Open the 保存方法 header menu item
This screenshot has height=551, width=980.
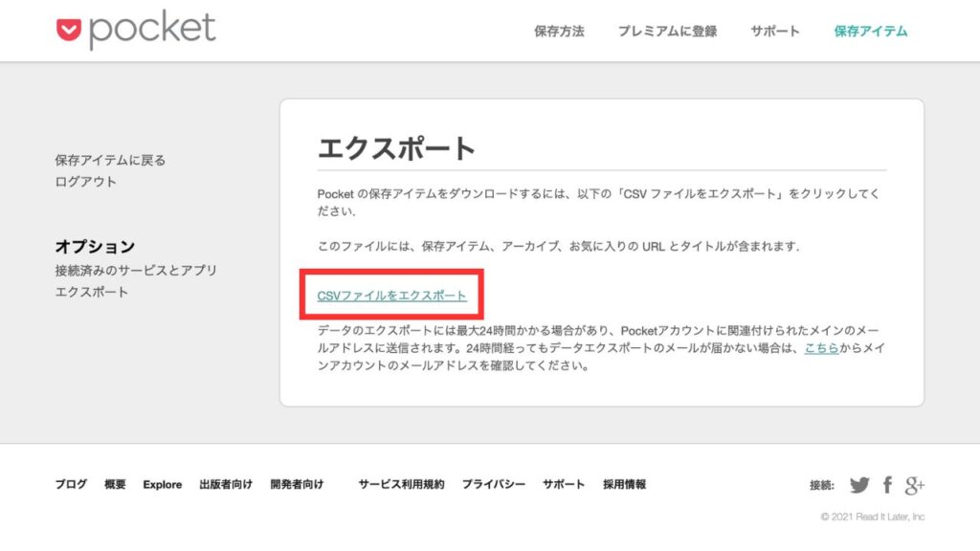[x=559, y=32]
